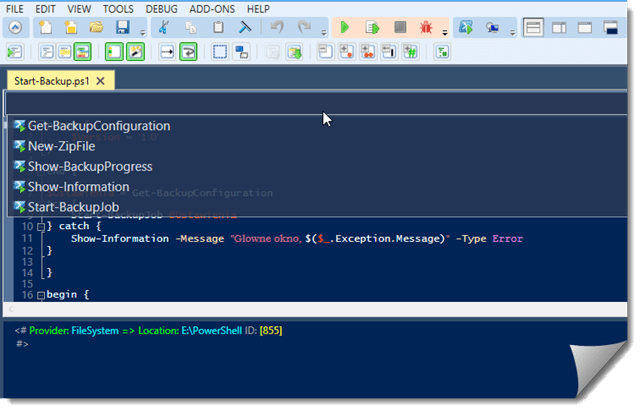Click the Cut scissors icon
The height and width of the screenshot is (411, 640).
163,28
